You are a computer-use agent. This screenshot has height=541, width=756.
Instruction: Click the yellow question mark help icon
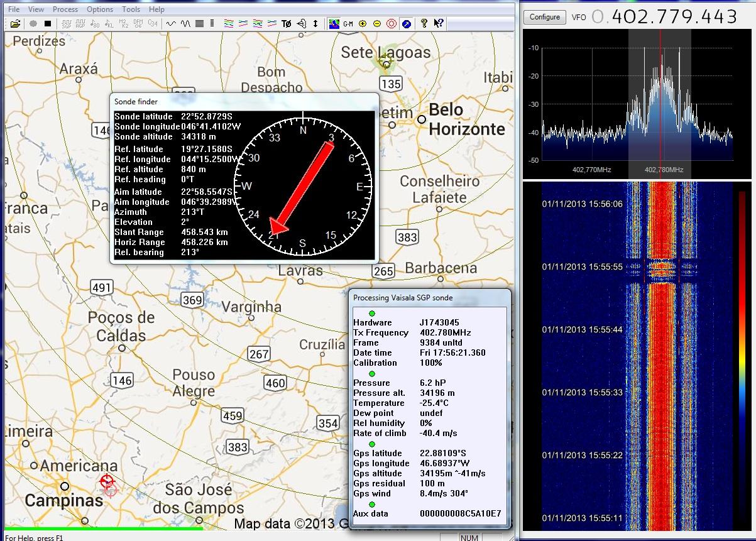coord(424,24)
